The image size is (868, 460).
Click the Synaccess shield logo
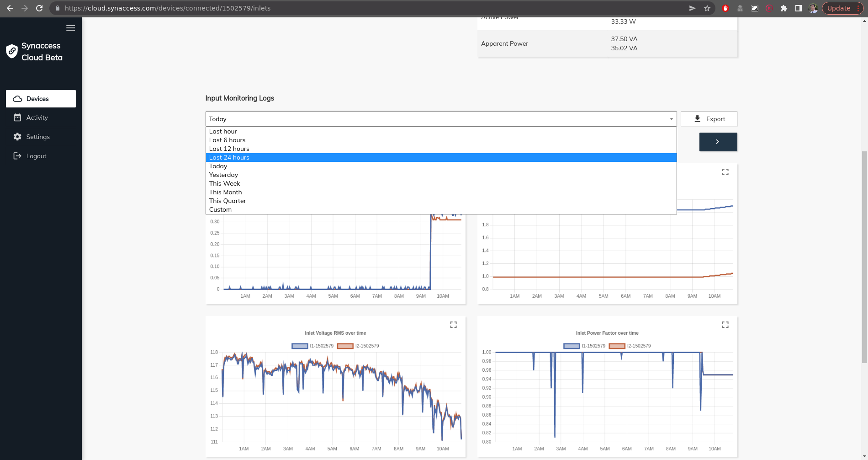(x=12, y=51)
